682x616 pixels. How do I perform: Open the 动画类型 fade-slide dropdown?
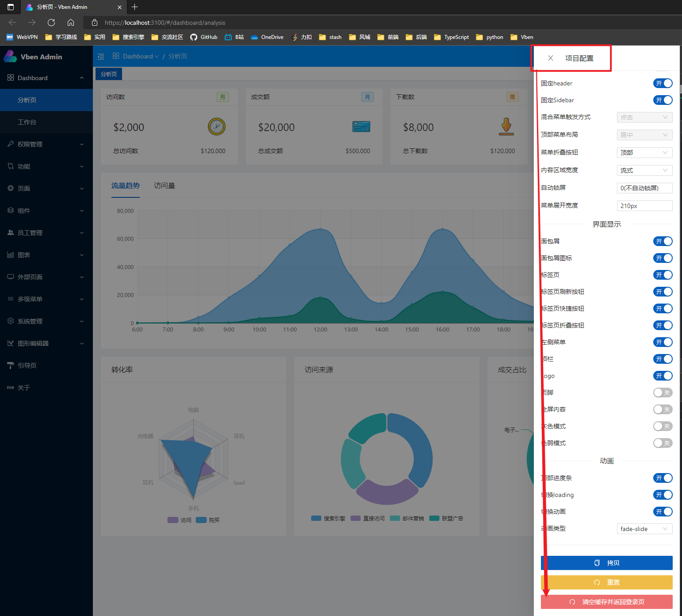click(644, 529)
